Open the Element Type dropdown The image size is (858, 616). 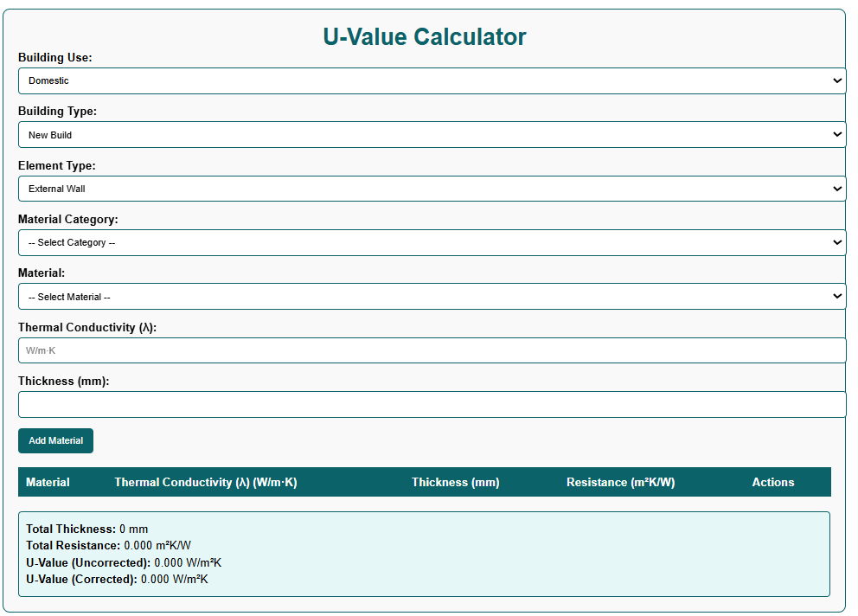click(429, 188)
